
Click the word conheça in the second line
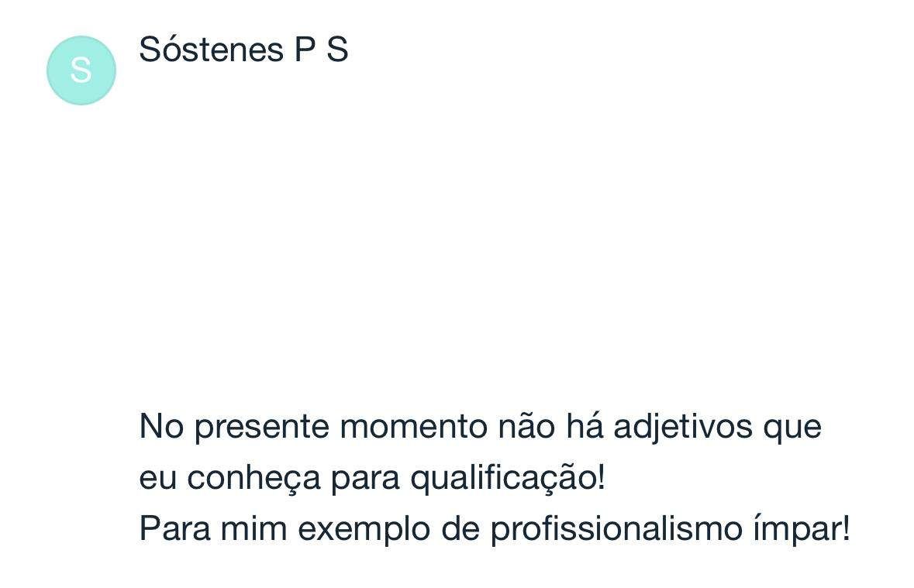click(x=254, y=478)
